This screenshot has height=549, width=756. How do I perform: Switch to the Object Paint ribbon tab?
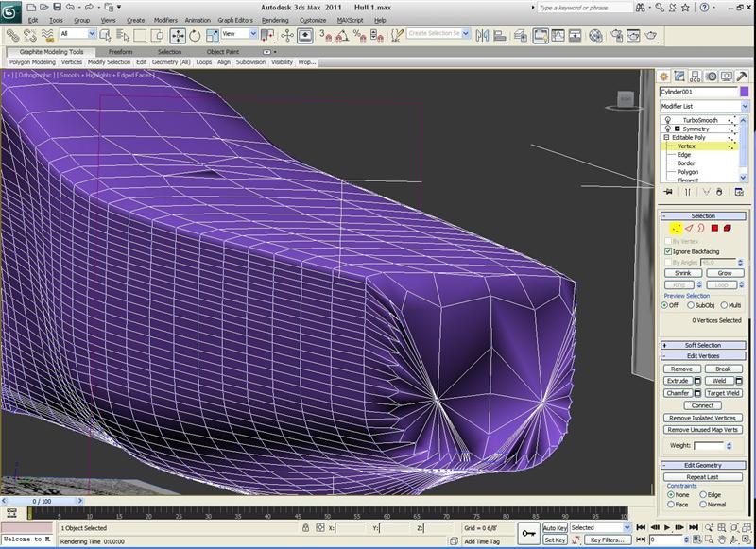(223, 52)
